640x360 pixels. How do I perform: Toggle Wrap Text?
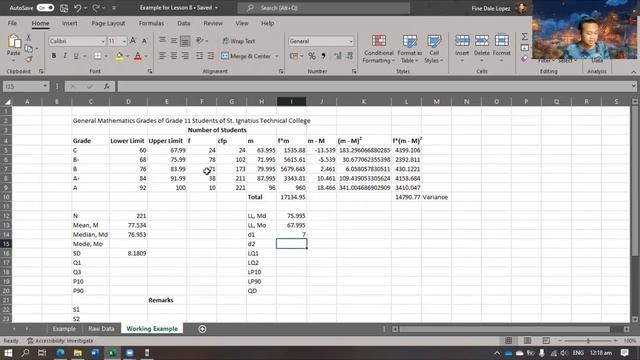tap(239, 41)
